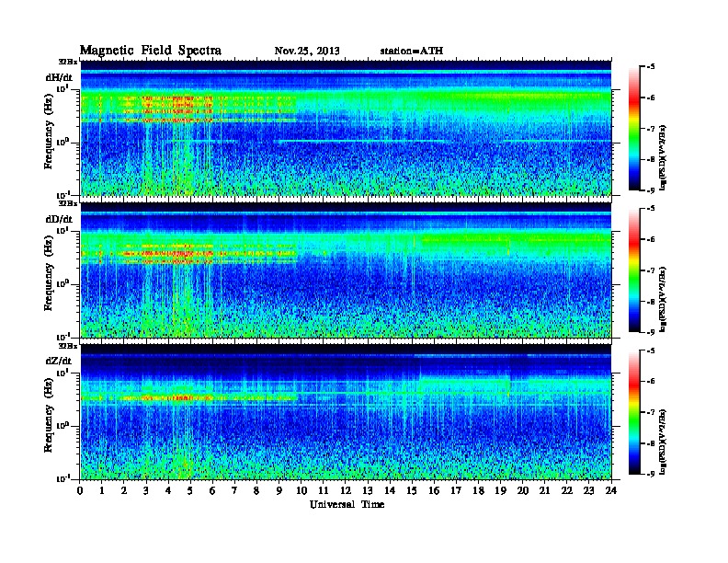
Task: Click the -5 tick on dD/dt colorbar
Action: (x=651, y=209)
